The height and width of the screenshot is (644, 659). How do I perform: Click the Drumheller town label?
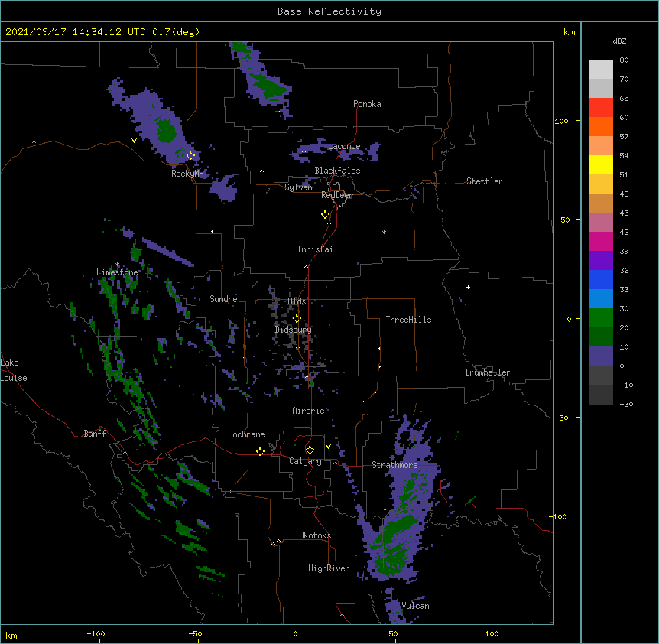click(x=488, y=372)
